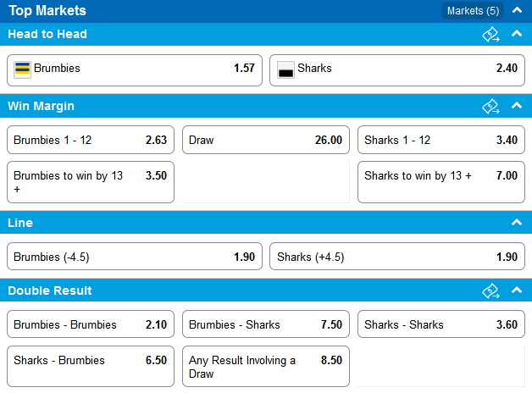Image resolution: width=532 pixels, height=393 pixels.
Task: Select Brumbies (-4.5) line bet
Action: click(x=135, y=257)
